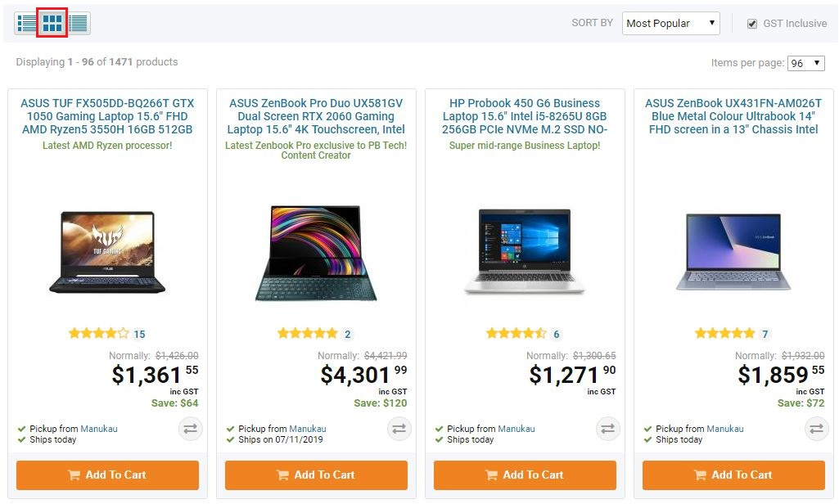The image size is (839, 504).
Task: Select the grid view layout icon
Action: [52, 24]
